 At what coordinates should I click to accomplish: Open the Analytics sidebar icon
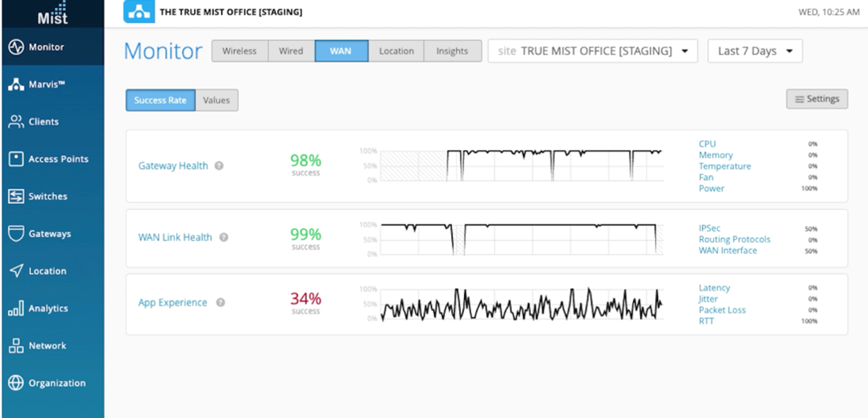(x=16, y=308)
